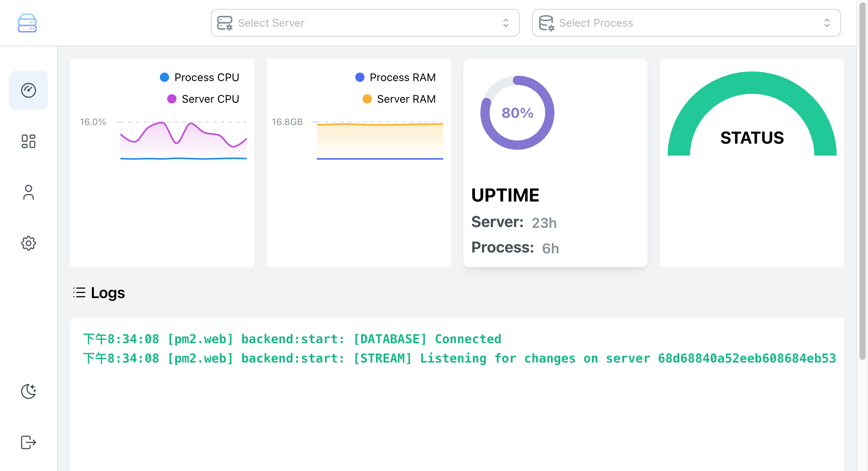Click the indigo Process RAM legend dot
This screenshot has height=471, width=868.
tap(360, 77)
